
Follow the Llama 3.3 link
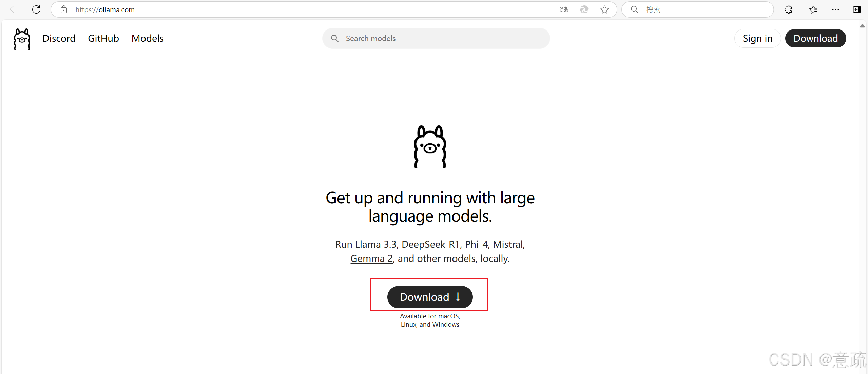pyautogui.click(x=375, y=244)
